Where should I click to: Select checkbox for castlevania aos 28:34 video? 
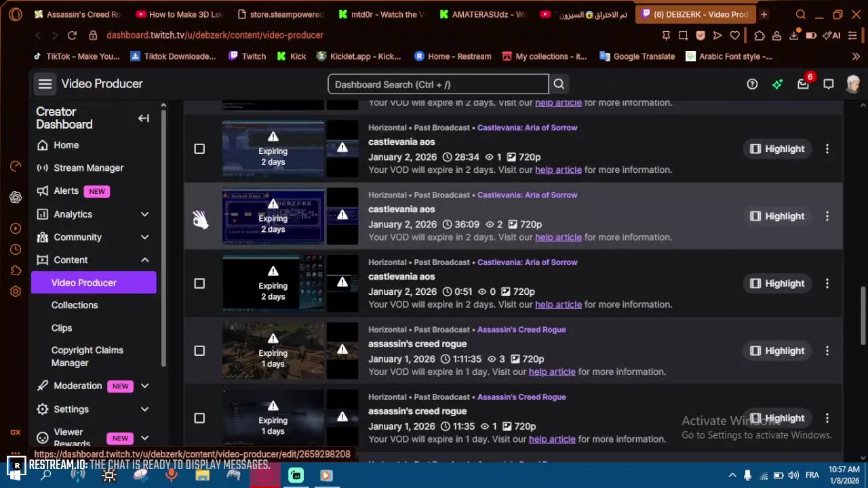click(x=199, y=148)
